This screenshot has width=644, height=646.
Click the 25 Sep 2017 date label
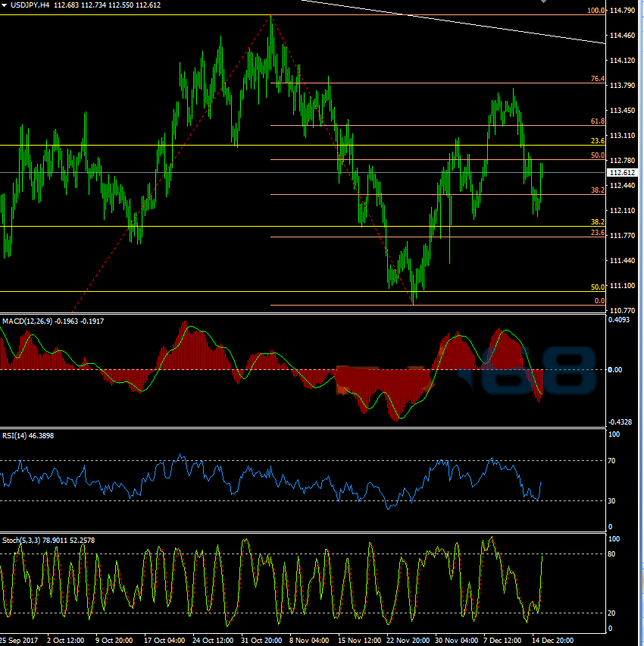[x=20, y=639]
